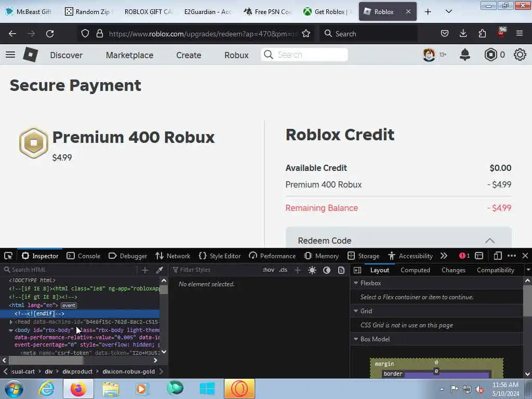The image size is (532, 399).
Task: Click the tracking protection shield icon
Action: coord(85,33)
